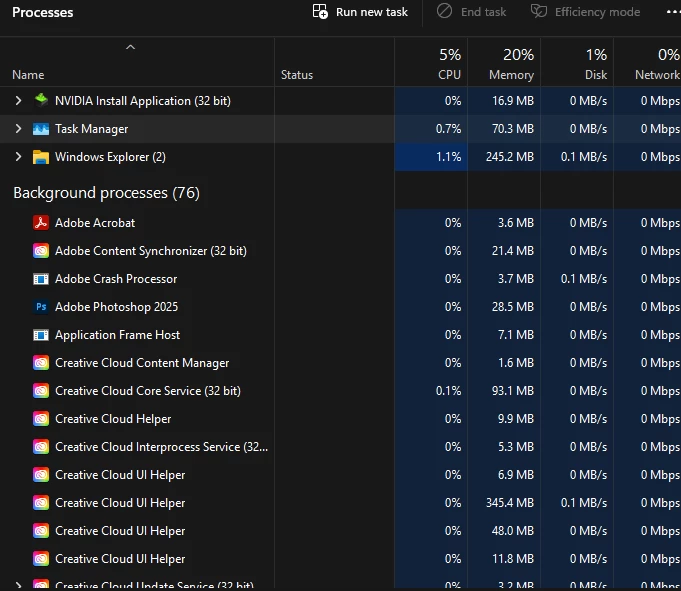
Task: Select the Background processes (76) group header
Action: tap(106, 193)
